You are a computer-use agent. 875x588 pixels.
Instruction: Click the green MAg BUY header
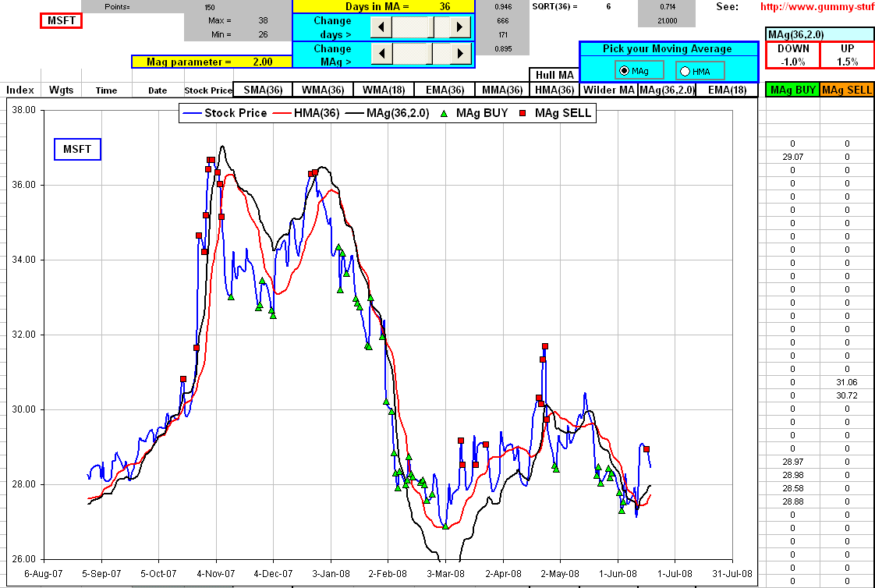pos(793,90)
